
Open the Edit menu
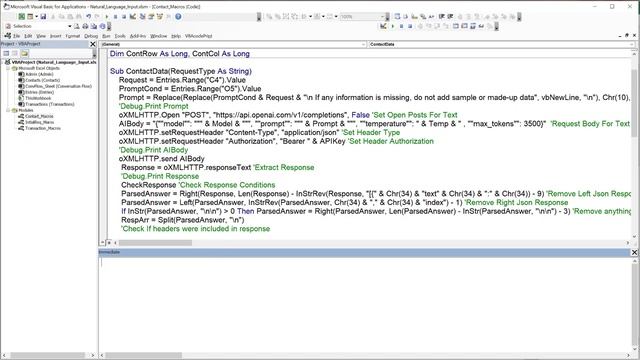coord(28,36)
